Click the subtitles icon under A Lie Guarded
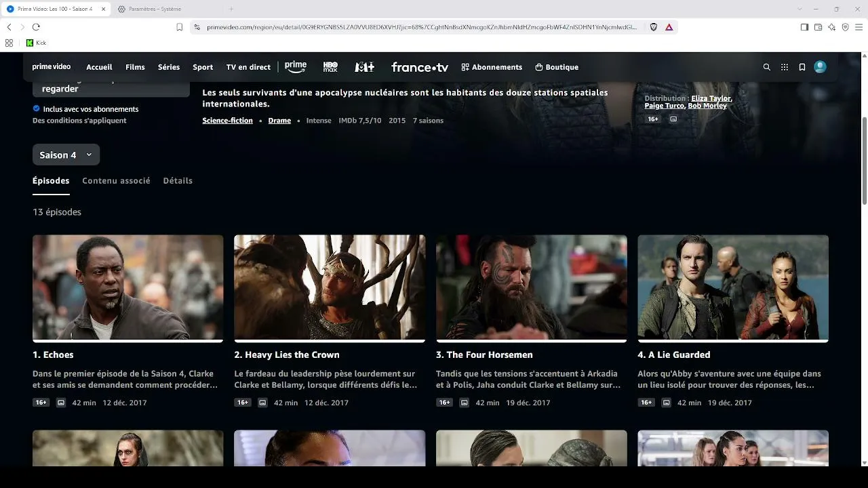The height and width of the screenshot is (488, 868). (x=666, y=403)
